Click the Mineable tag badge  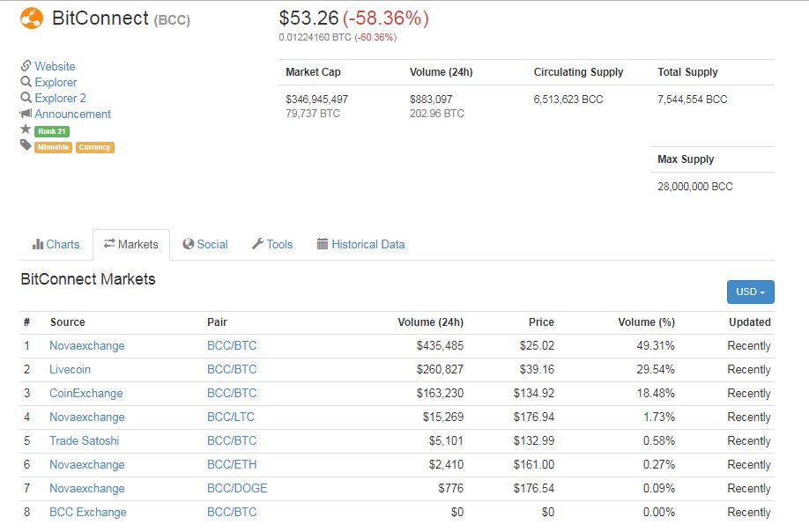point(53,147)
